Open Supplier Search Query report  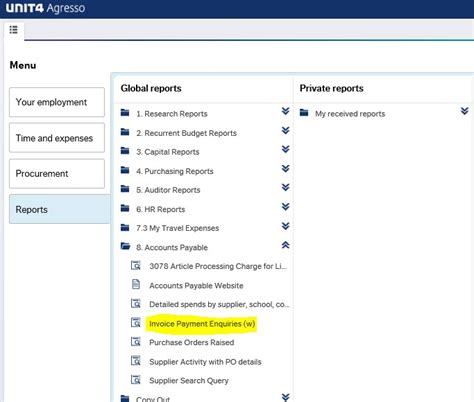(189, 381)
